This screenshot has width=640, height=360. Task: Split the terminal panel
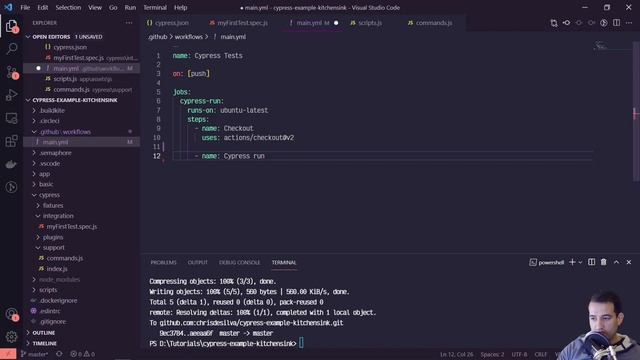pos(591,262)
